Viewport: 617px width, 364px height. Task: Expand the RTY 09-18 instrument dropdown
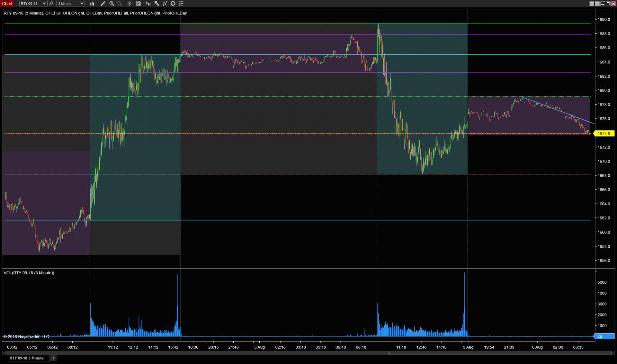[x=44, y=4]
